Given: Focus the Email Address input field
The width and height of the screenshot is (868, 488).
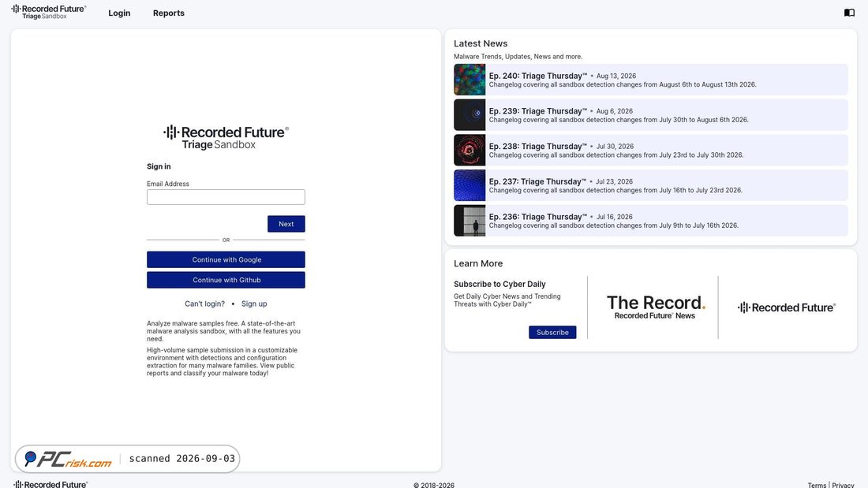Looking at the screenshot, I should (226, 197).
